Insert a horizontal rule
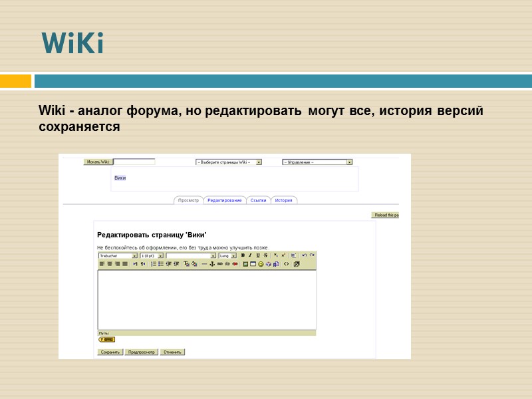532x399 pixels. point(204,264)
